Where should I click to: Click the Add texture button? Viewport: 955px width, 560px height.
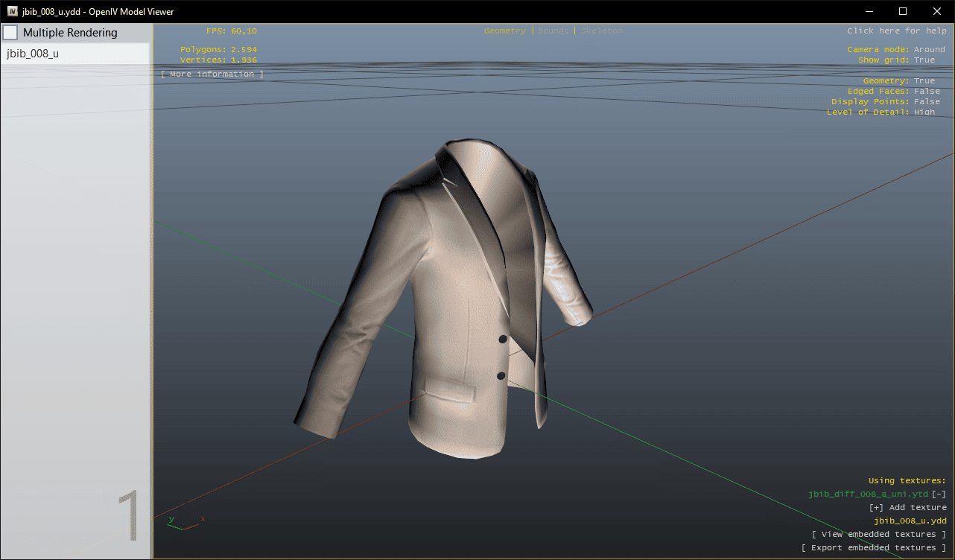(907, 508)
